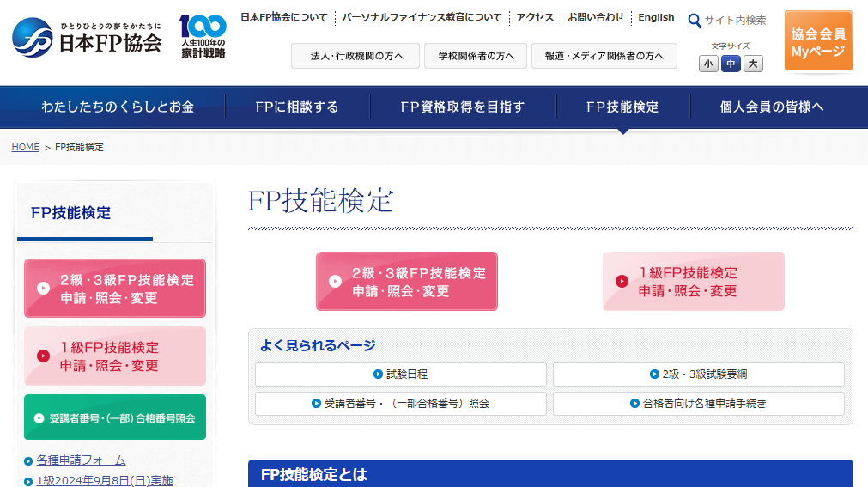This screenshot has width=868, height=487.
Task: Click the 日本FP協会 logo
Action: tap(87, 37)
